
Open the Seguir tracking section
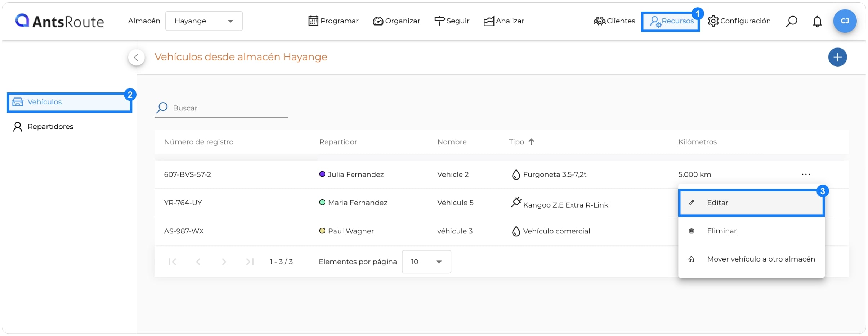[x=452, y=21]
